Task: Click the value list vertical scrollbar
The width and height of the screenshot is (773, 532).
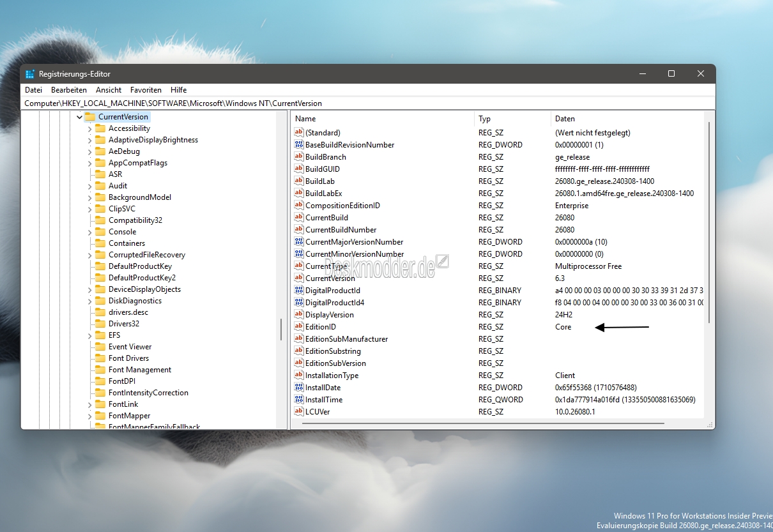Action: 708,222
